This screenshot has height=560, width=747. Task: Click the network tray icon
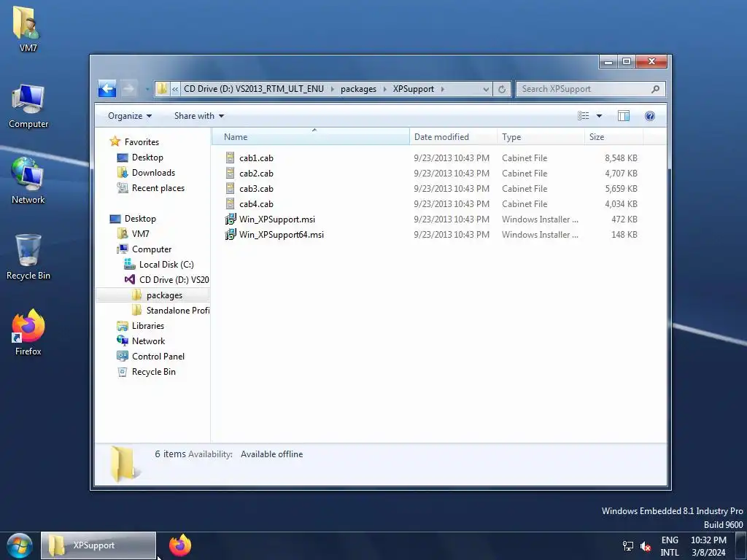pos(628,546)
